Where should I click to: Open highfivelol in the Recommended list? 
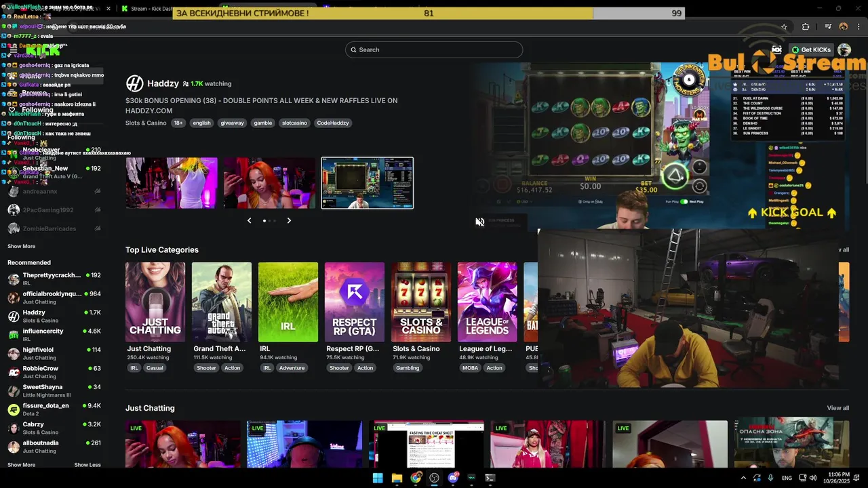pyautogui.click(x=54, y=353)
